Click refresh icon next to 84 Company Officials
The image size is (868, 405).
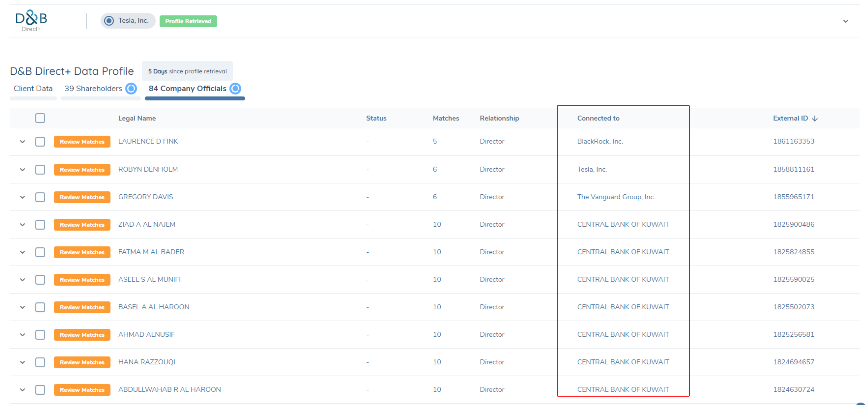(x=235, y=89)
